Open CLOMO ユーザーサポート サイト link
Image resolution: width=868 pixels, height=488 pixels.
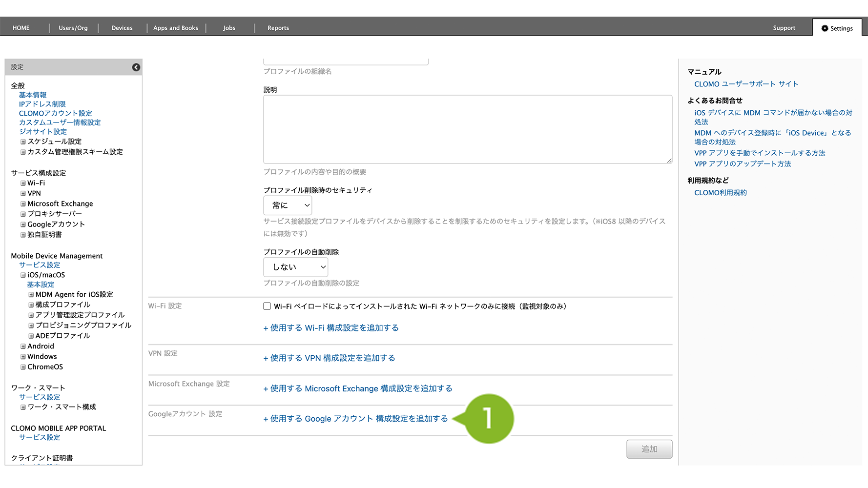click(746, 84)
